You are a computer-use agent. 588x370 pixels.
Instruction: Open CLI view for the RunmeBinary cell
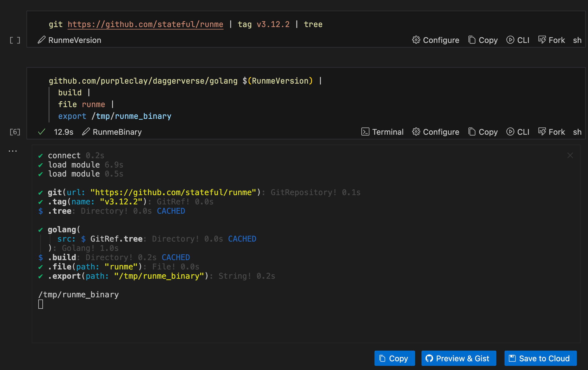pyautogui.click(x=518, y=132)
